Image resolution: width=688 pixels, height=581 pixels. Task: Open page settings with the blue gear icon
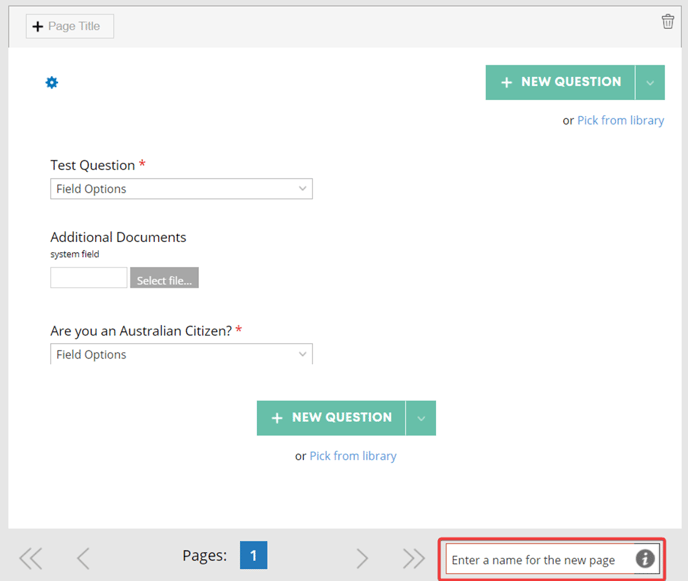coord(52,82)
